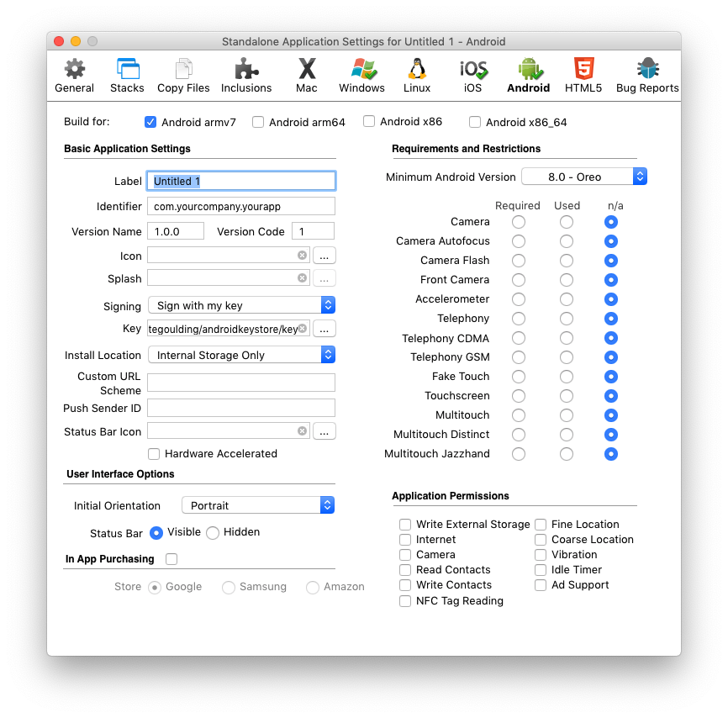Open the Minimum Android Version dropdown

[584, 177]
